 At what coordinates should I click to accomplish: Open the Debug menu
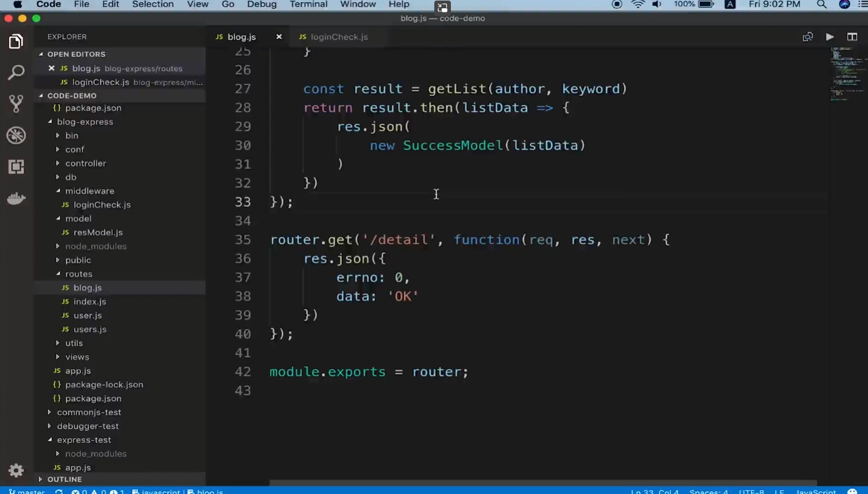pos(262,5)
